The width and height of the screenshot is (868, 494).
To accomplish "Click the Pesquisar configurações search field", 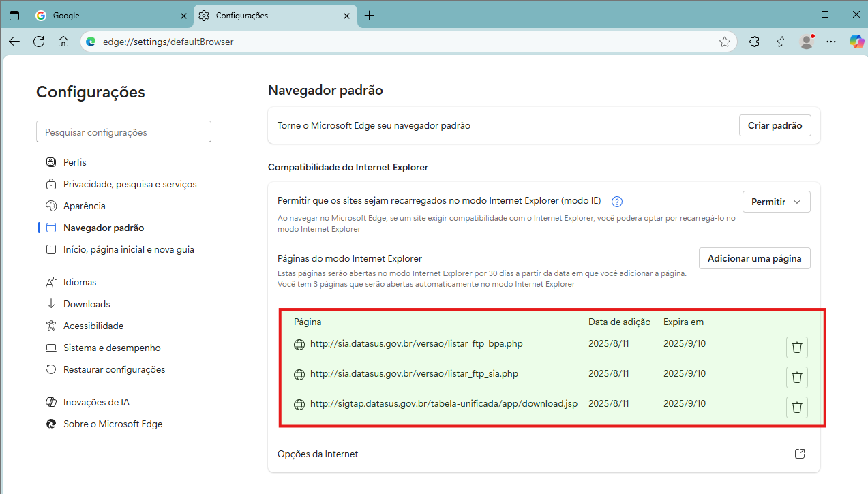I will click(123, 132).
